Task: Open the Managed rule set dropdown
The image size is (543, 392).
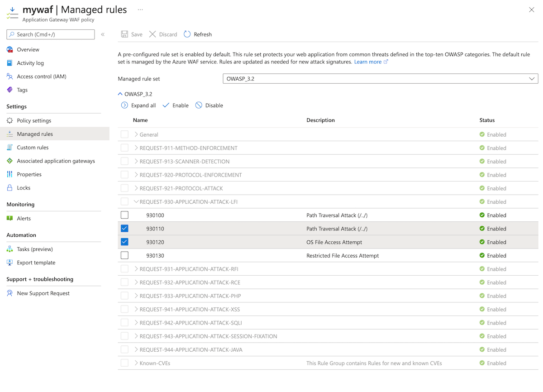Action: click(380, 79)
